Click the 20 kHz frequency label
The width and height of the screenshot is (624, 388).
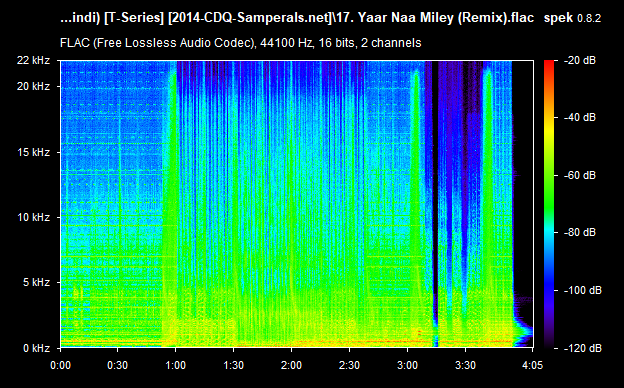click(x=33, y=86)
